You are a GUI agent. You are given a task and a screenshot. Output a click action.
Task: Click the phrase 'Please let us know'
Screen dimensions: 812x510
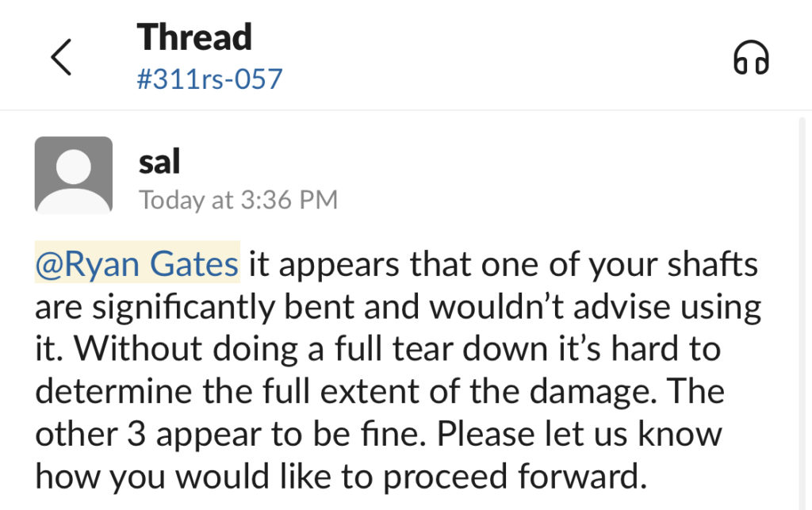[x=580, y=433]
